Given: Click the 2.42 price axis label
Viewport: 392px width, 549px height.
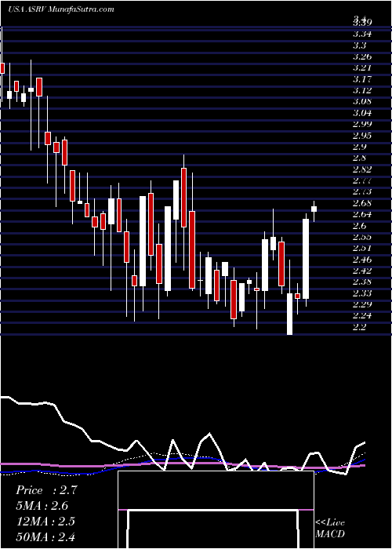Looking at the screenshot, I should [362, 271].
